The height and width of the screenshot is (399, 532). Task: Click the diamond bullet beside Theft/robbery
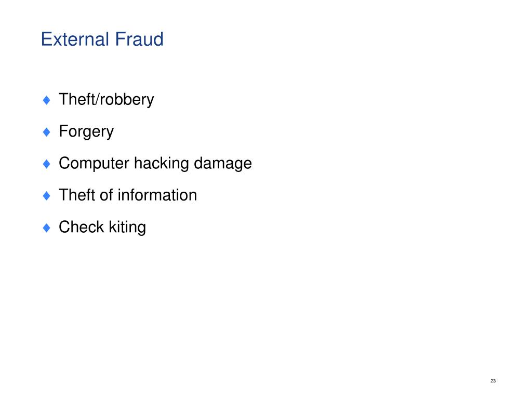(x=47, y=100)
